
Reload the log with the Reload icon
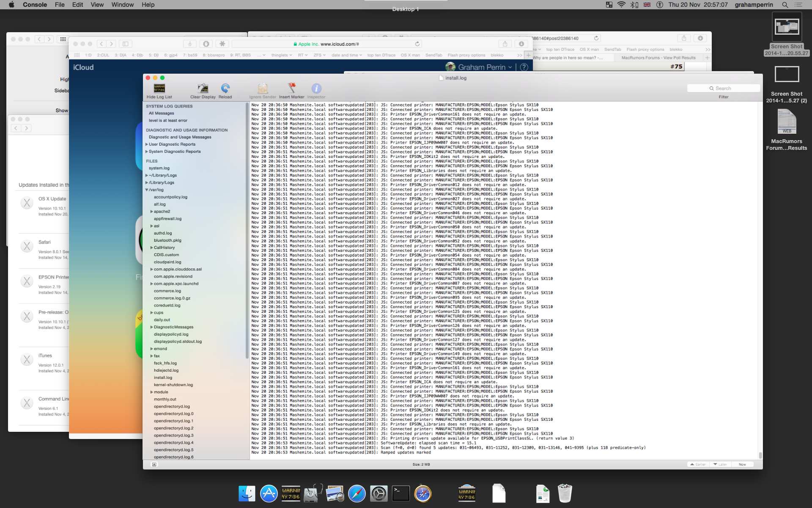pos(225,88)
